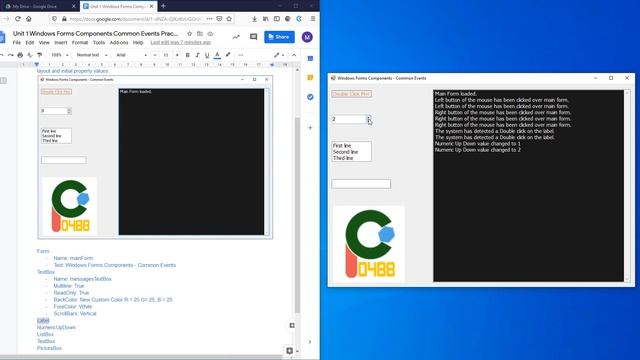
Task: Open the text color picker
Action: click(x=217, y=55)
